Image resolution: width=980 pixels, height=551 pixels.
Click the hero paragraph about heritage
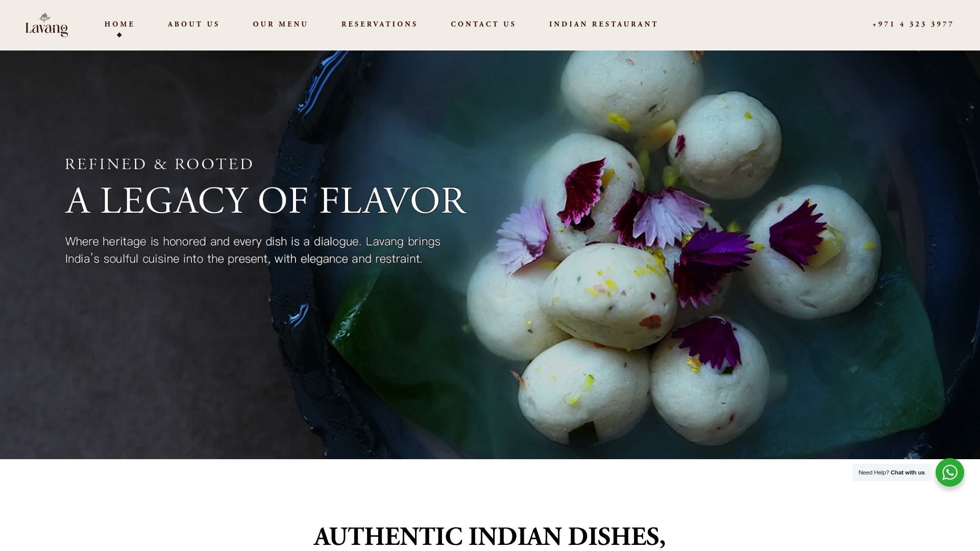tap(253, 250)
